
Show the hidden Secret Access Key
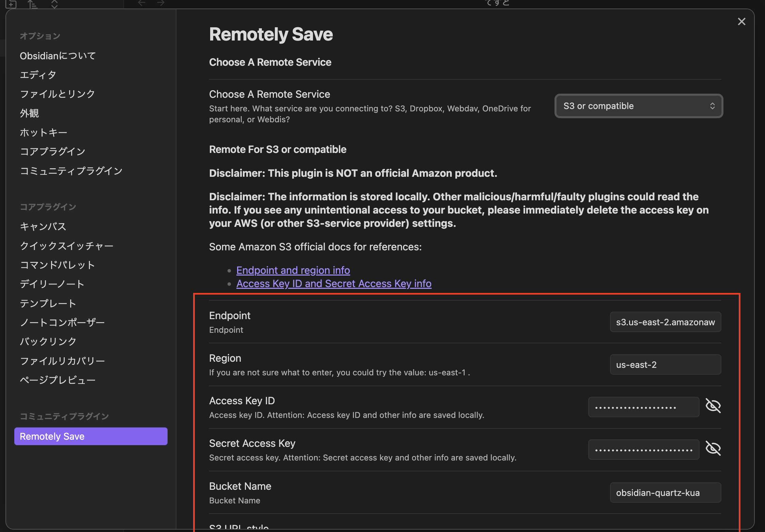713,449
